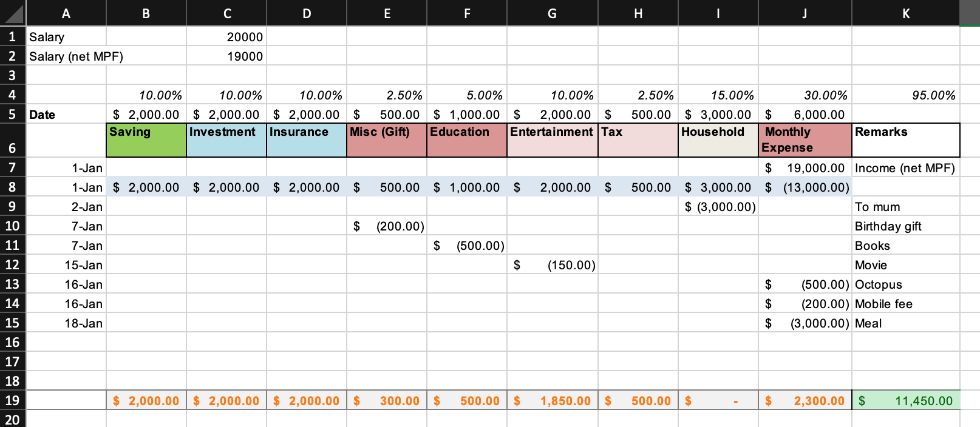The height and width of the screenshot is (427, 980).
Task: Click the Household header cell
Action: [x=718, y=140]
